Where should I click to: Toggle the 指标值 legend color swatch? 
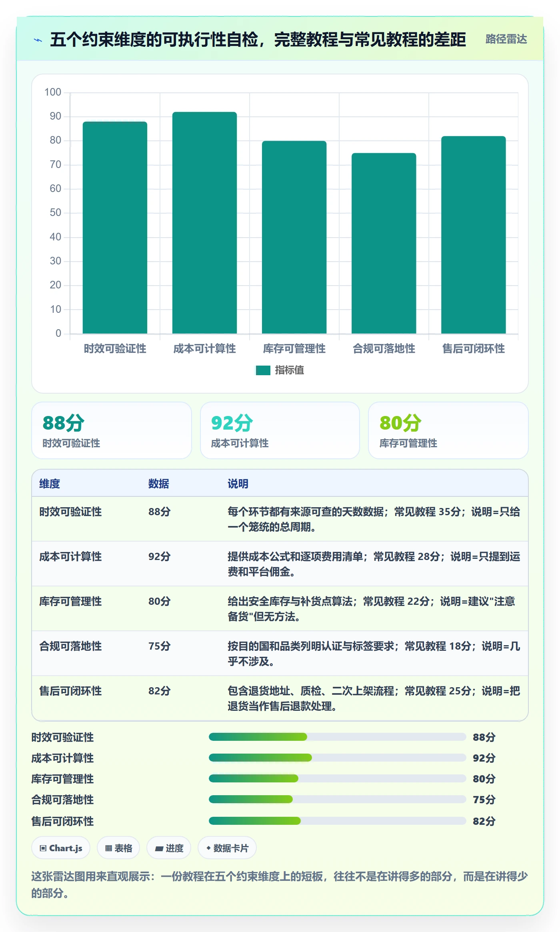[x=263, y=370]
